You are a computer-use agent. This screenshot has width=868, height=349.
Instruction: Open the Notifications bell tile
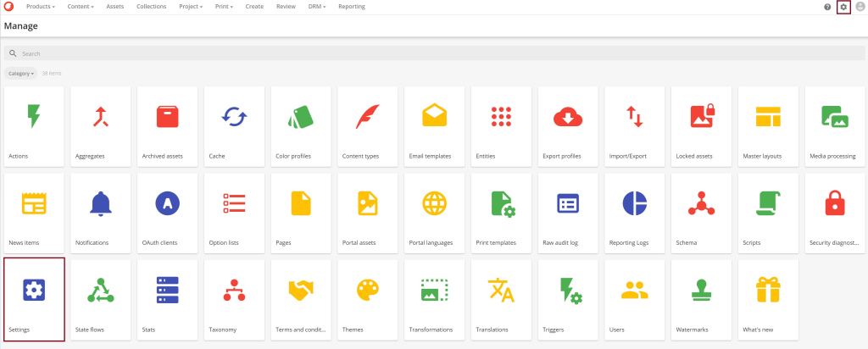click(x=101, y=212)
